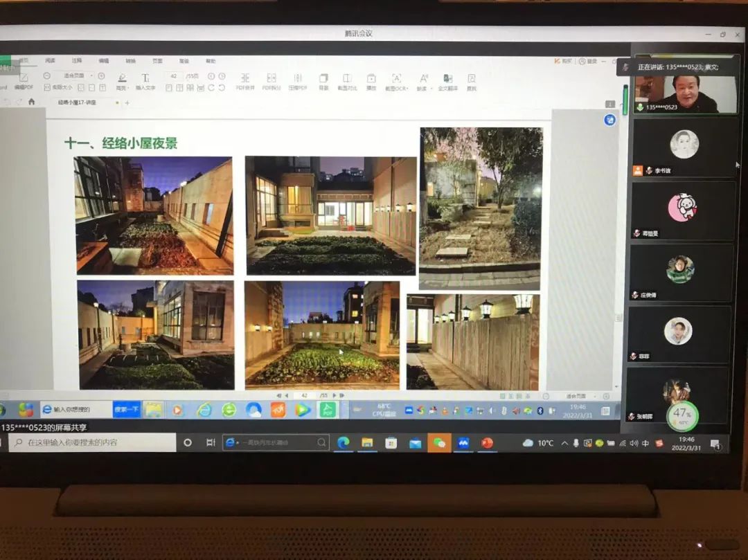Select participant 李书谊's video tile
Image resolution: width=748 pixels, height=560 pixels.
click(x=684, y=148)
